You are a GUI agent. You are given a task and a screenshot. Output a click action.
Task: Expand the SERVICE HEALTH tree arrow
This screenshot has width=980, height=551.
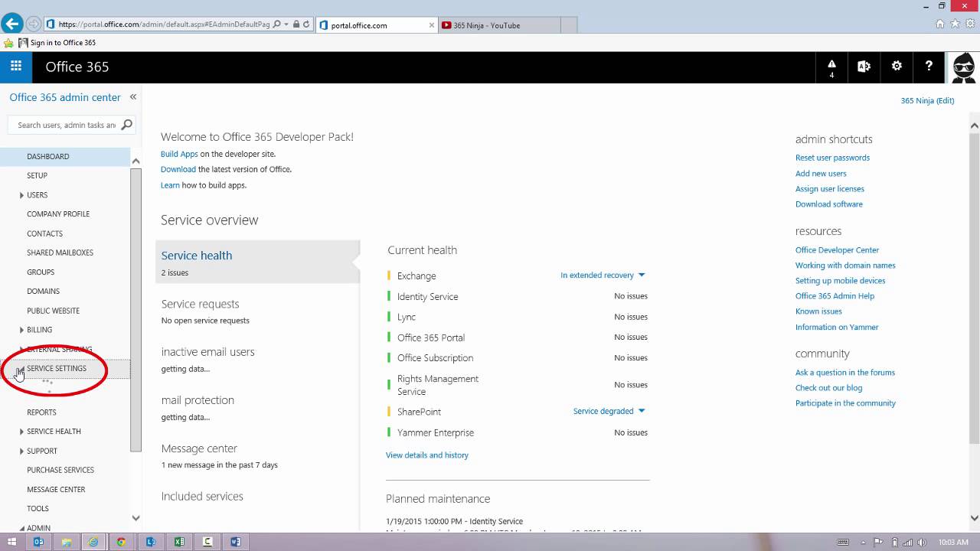pos(21,432)
